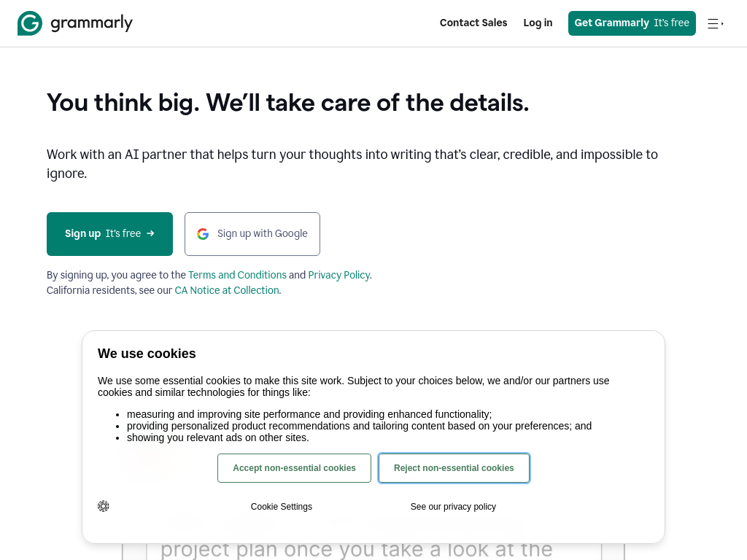Viewport: 747px width, 560px height.
Task: Select Log in from the header
Action: (x=538, y=23)
